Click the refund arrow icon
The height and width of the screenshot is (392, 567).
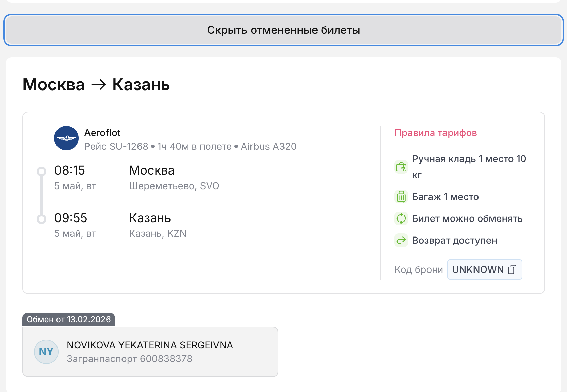(401, 240)
